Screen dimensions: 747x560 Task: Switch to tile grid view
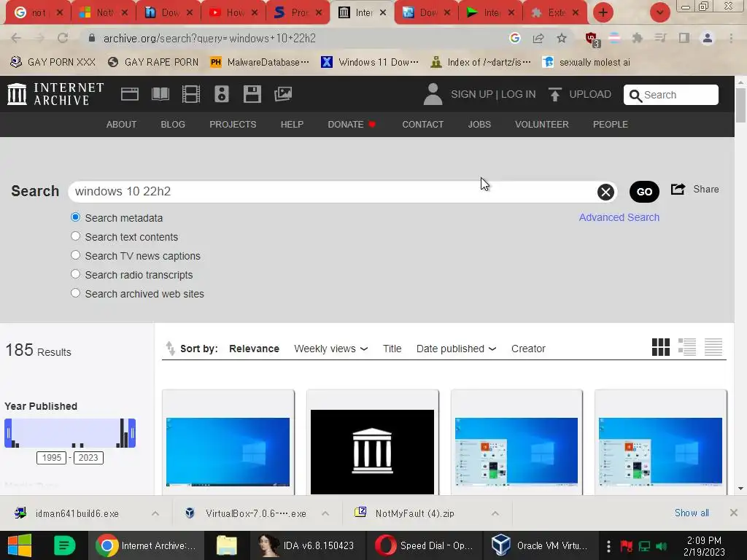[x=661, y=347]
